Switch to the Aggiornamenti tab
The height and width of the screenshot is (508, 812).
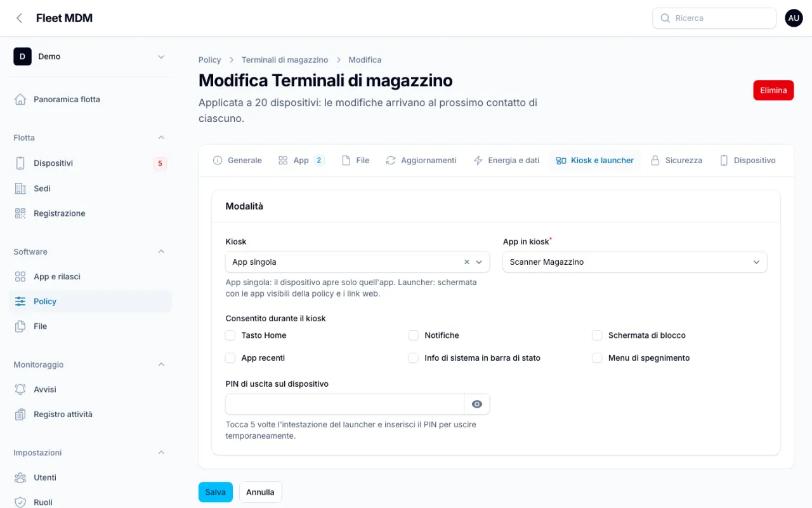[x=421, y=161]
